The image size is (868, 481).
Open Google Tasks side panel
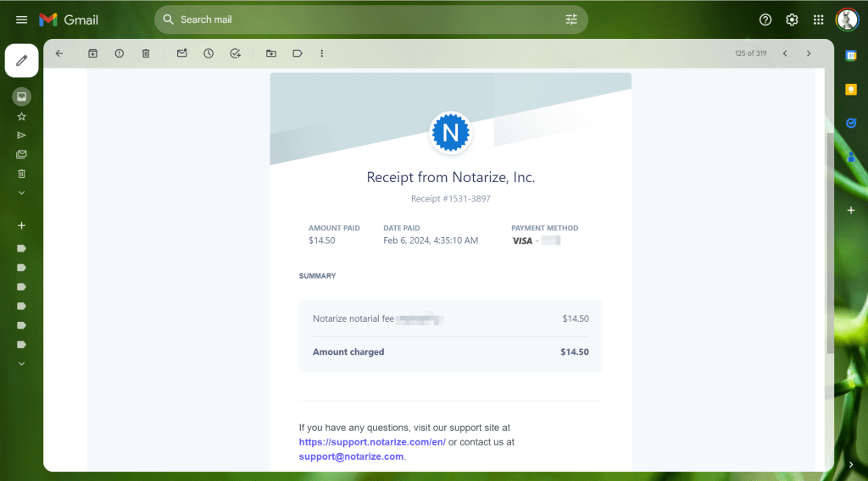tap(851, 124)
